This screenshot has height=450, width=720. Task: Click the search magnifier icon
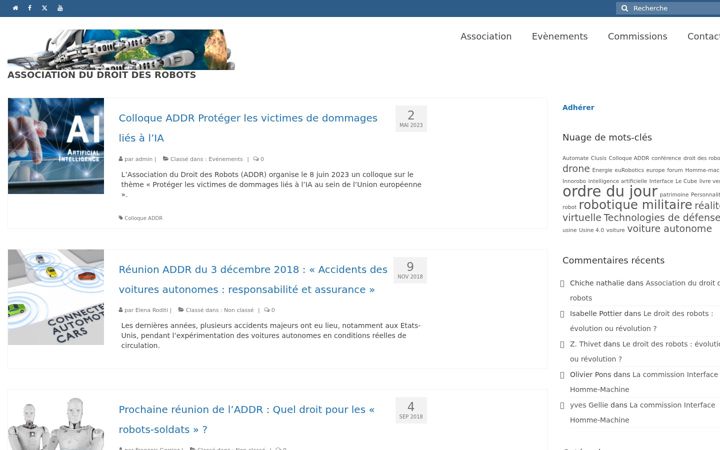pyautogui.click(x=624, y=8)
